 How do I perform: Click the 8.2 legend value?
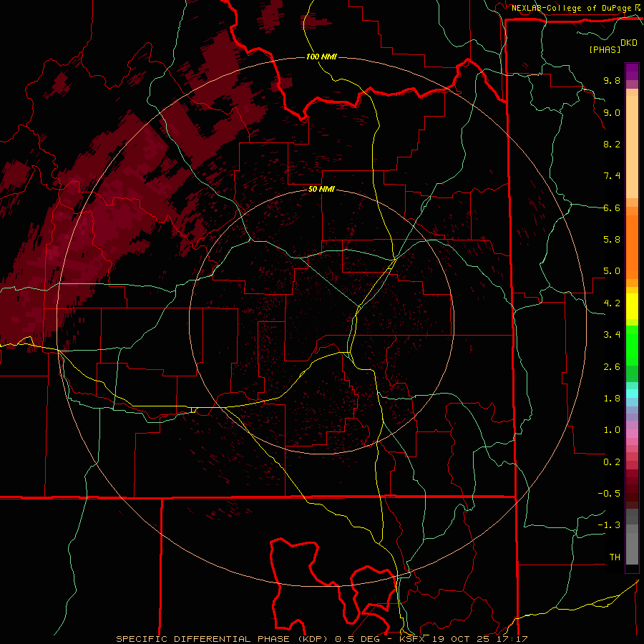[612, 144]
